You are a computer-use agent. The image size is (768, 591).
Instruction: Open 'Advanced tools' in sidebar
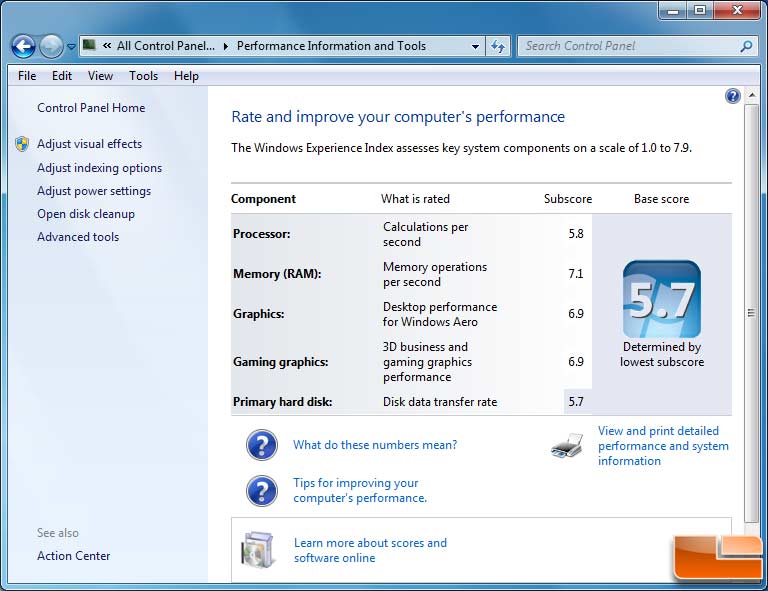[x=78, y=237]
